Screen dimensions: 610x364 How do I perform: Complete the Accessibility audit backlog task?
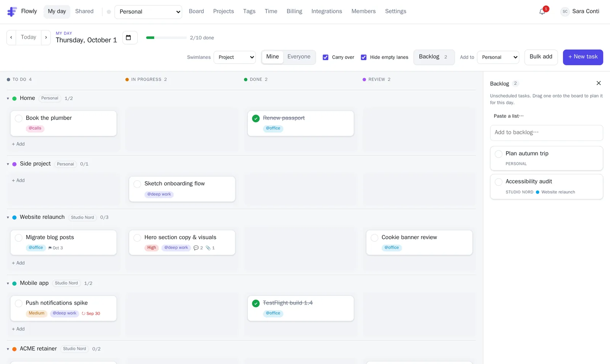(498, 182)
